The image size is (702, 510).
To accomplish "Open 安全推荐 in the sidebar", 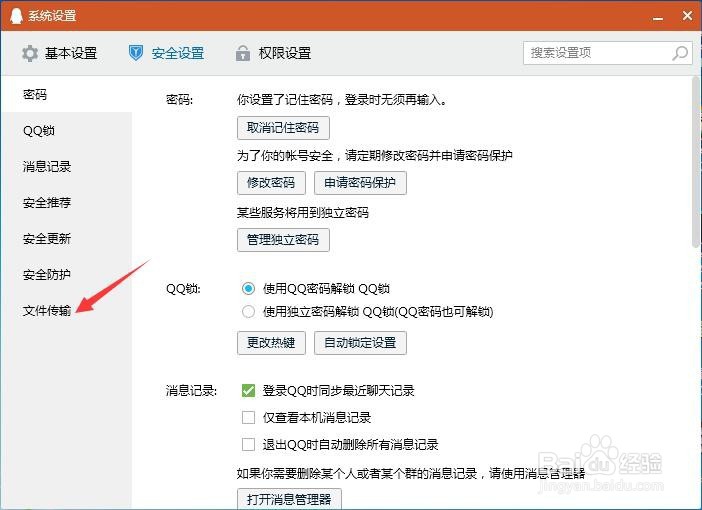I will tap(67, 202).
